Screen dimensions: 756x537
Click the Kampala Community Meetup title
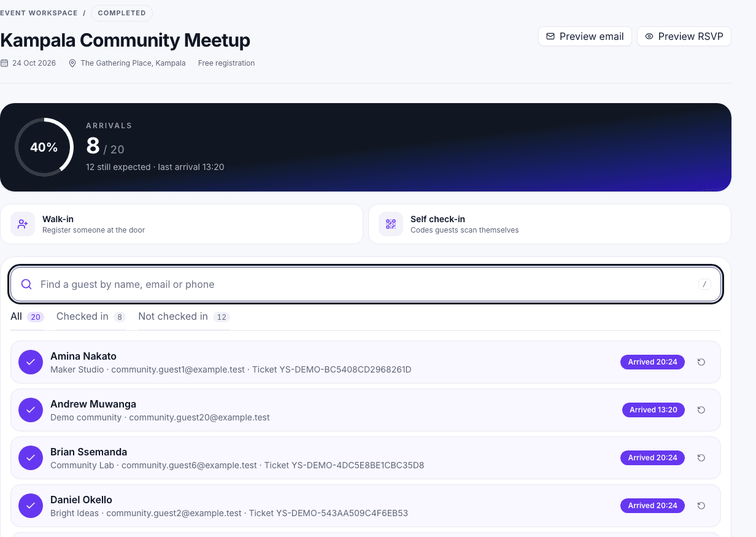click(x=125, y=41)
